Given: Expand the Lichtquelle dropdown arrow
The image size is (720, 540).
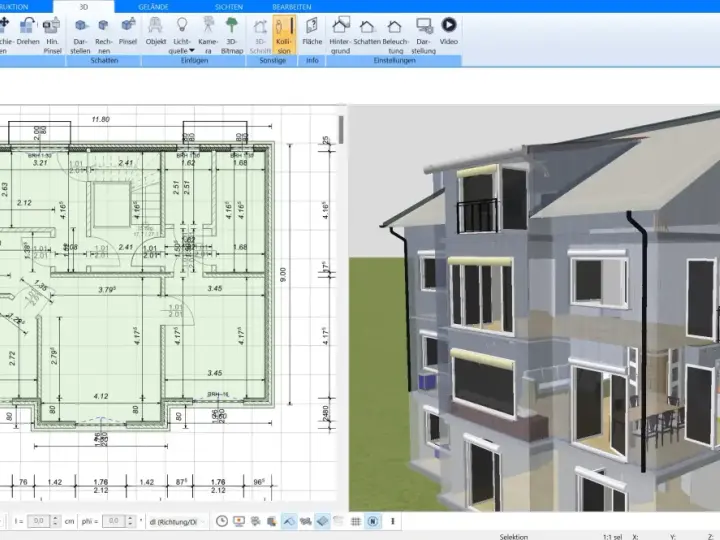Looking at the screenshot, I should (192, 51).
